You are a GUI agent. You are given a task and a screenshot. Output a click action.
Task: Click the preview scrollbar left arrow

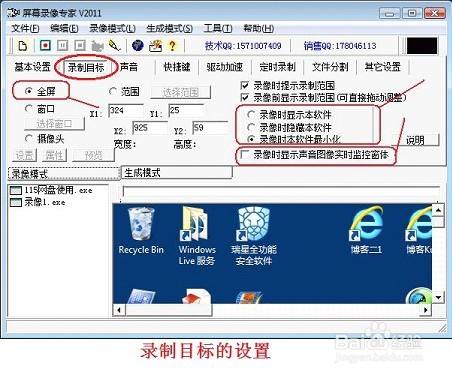pyautogui.click(x=119, y=310)
